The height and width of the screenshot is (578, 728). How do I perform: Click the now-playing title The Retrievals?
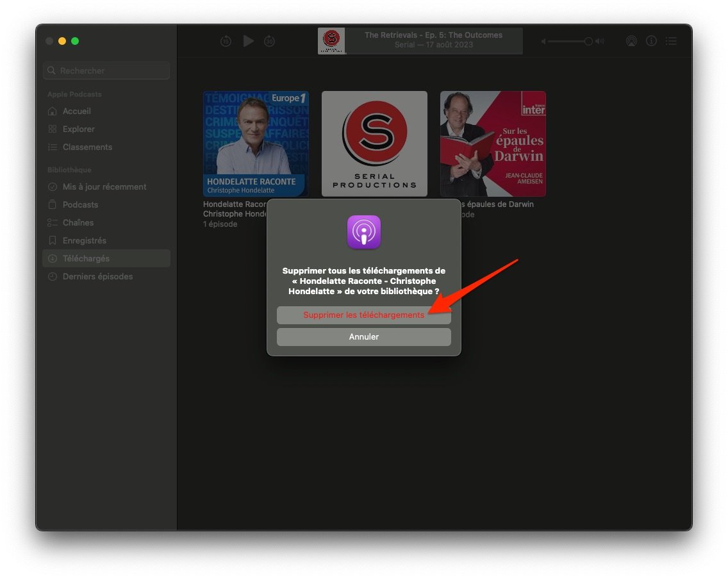(x=433, y=35)
